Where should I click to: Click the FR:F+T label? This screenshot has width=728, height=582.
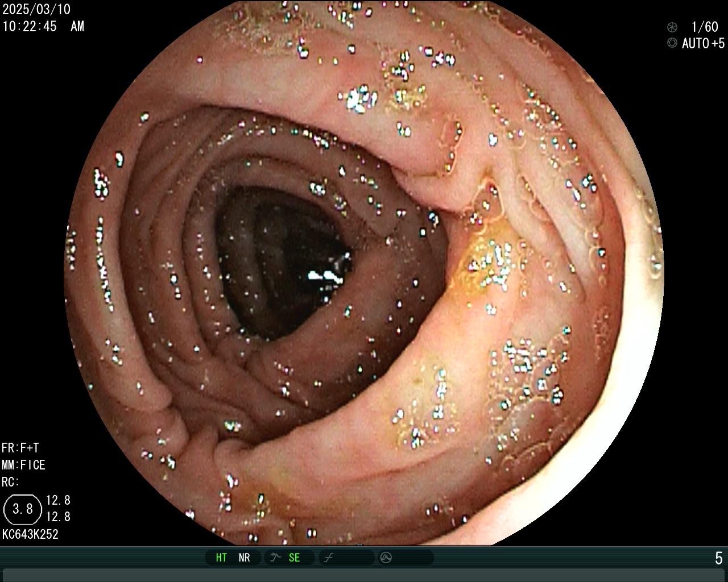(x=20, y=448)
